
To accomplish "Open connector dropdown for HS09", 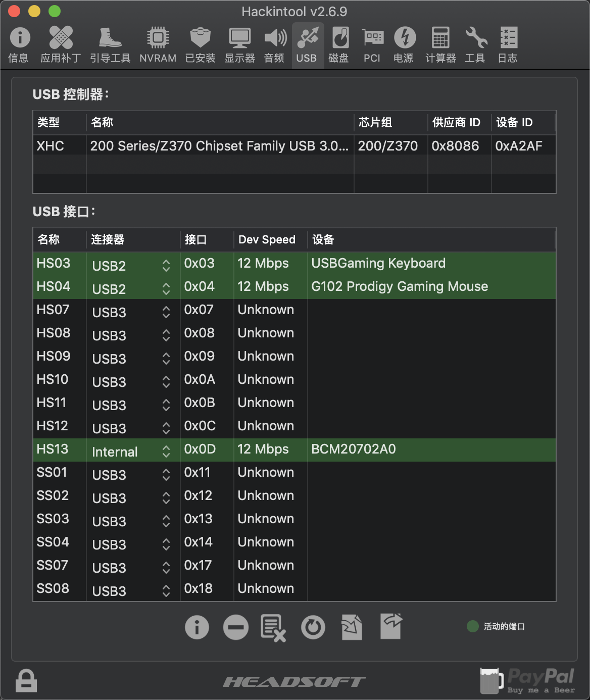I will [x=132, y=359].
